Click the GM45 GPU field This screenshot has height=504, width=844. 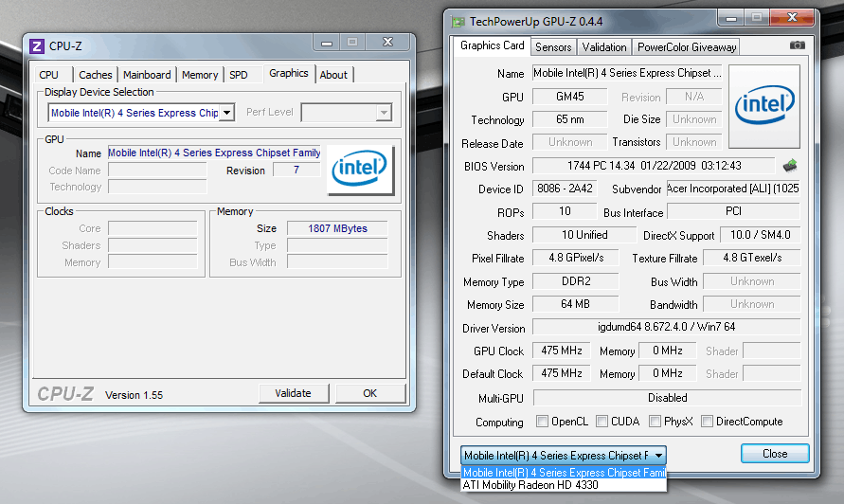click(x=569, y=97)
